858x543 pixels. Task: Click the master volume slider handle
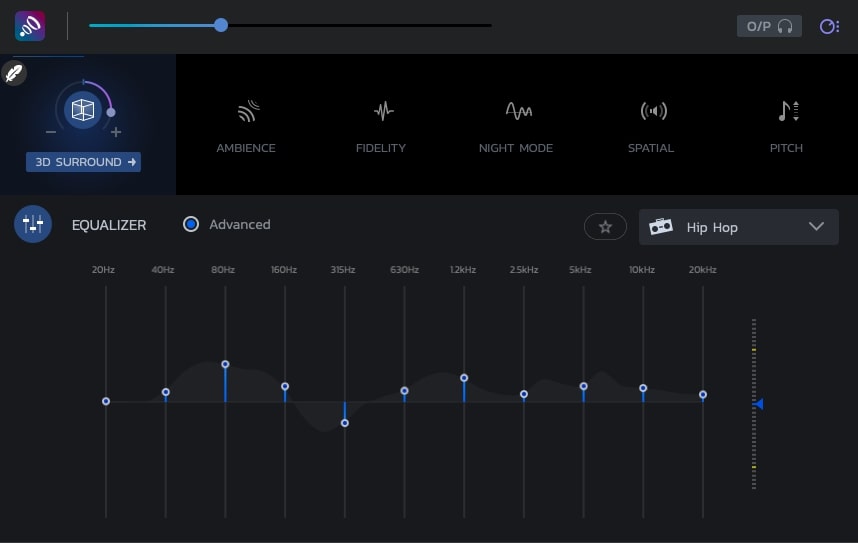[221, 25]
